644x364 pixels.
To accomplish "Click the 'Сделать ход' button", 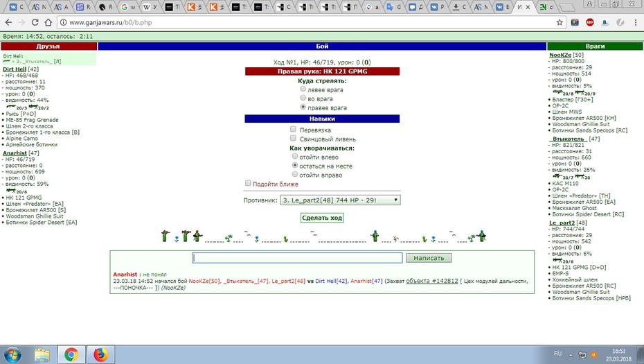I will tap(322, 218).
